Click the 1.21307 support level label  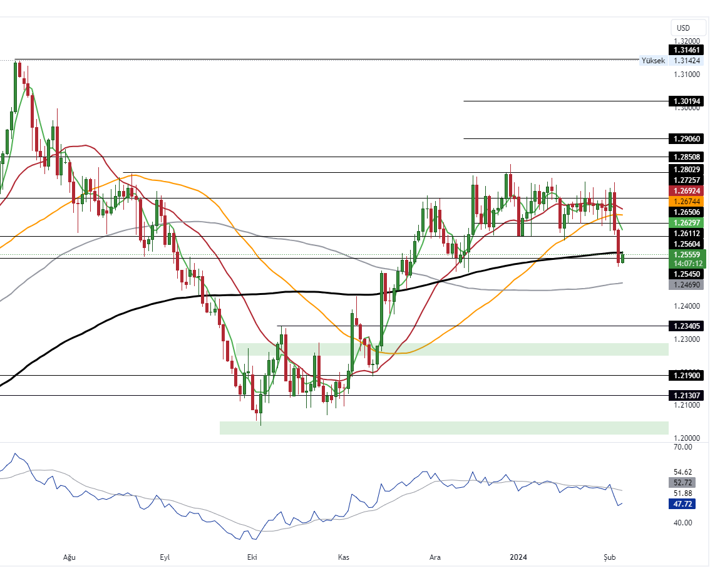pos(686,396)
